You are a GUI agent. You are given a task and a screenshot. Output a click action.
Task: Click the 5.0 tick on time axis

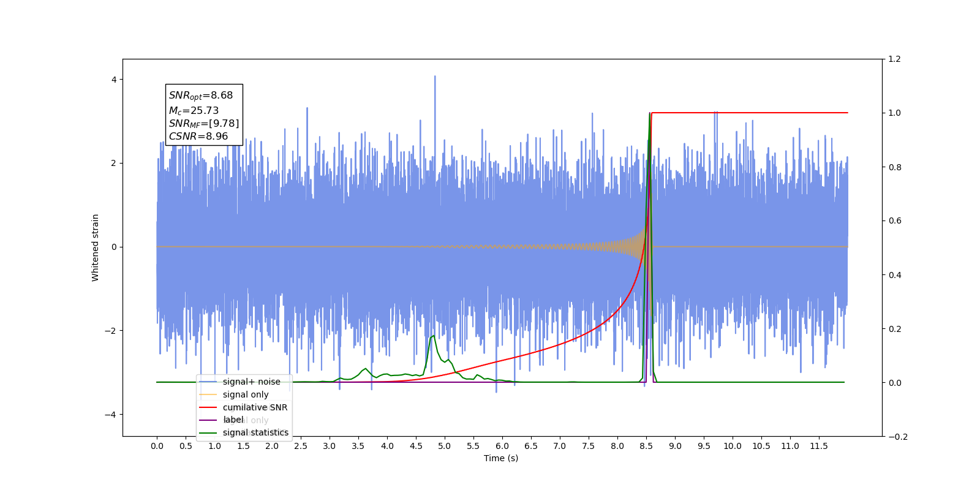pyautogui.click(x=445, y=446)
